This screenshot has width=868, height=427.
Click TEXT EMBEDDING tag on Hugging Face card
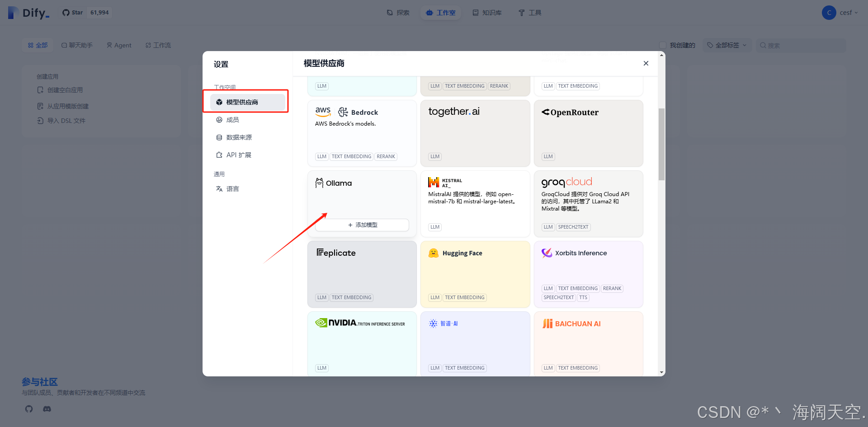465,297
